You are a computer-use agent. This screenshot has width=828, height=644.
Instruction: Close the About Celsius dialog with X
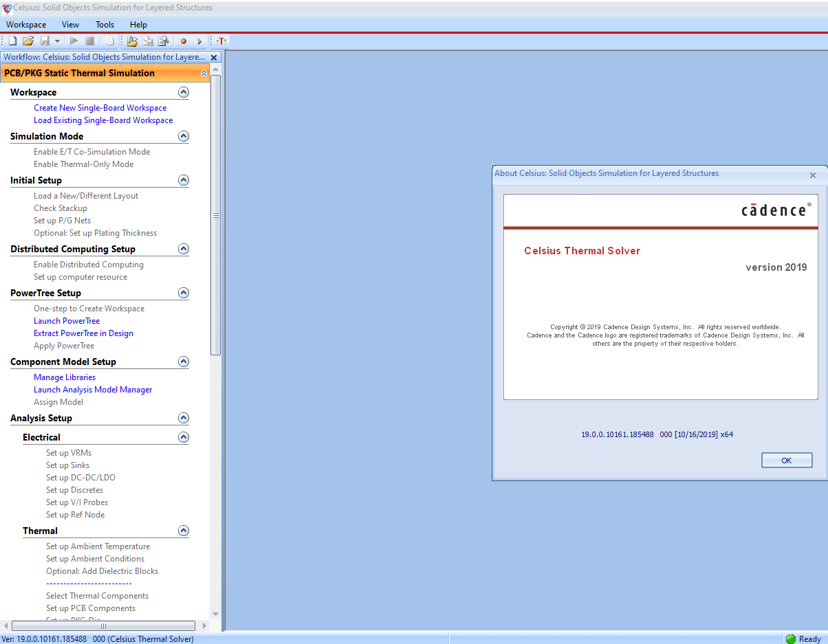click(812, 175)
